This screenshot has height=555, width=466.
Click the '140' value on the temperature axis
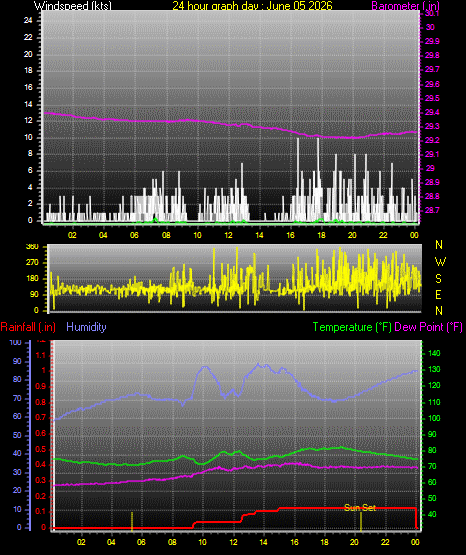434,353
